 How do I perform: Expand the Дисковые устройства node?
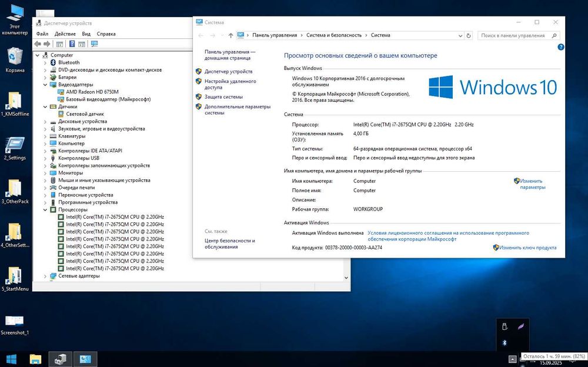[x=45, y=122]
